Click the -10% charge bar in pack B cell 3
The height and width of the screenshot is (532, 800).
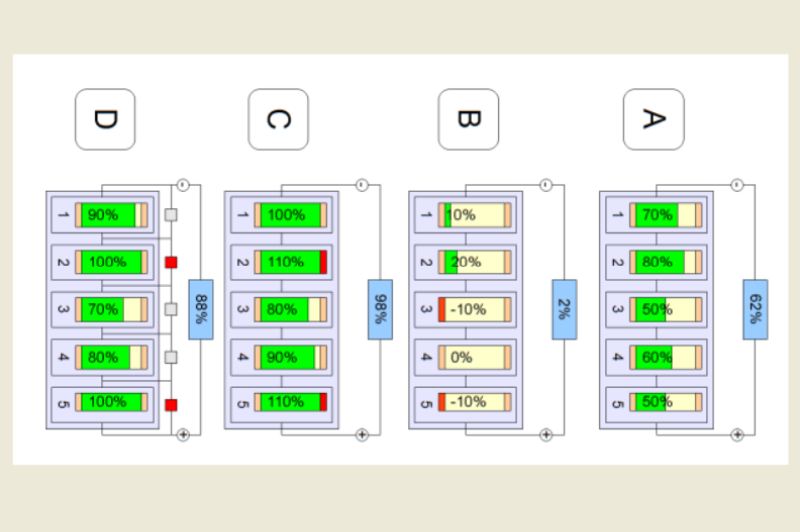[x=475, y=310]
